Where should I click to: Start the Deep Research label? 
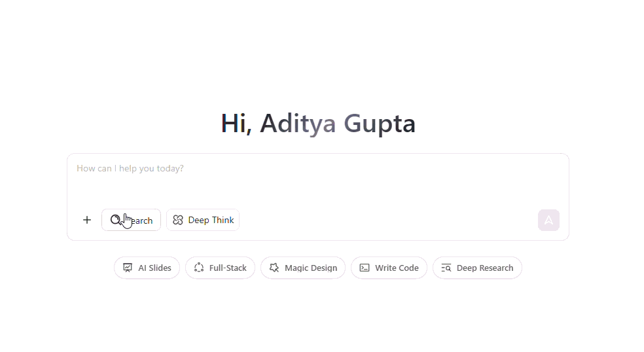pos(485,268)
